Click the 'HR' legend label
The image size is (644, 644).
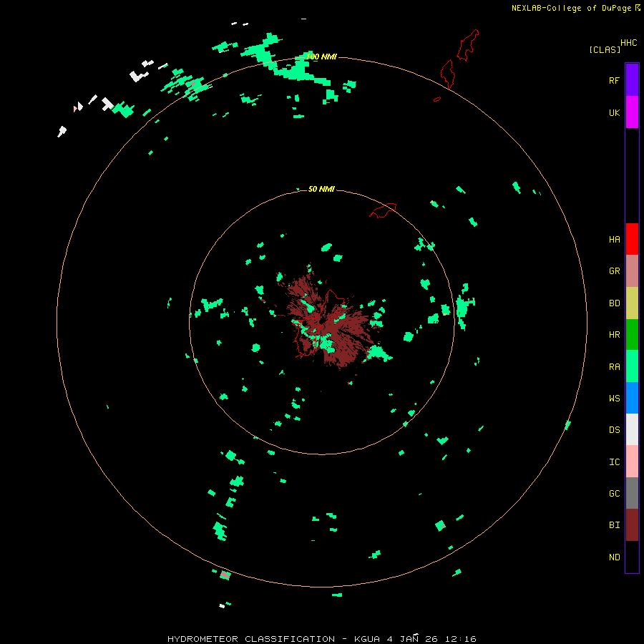pos(614,335)
